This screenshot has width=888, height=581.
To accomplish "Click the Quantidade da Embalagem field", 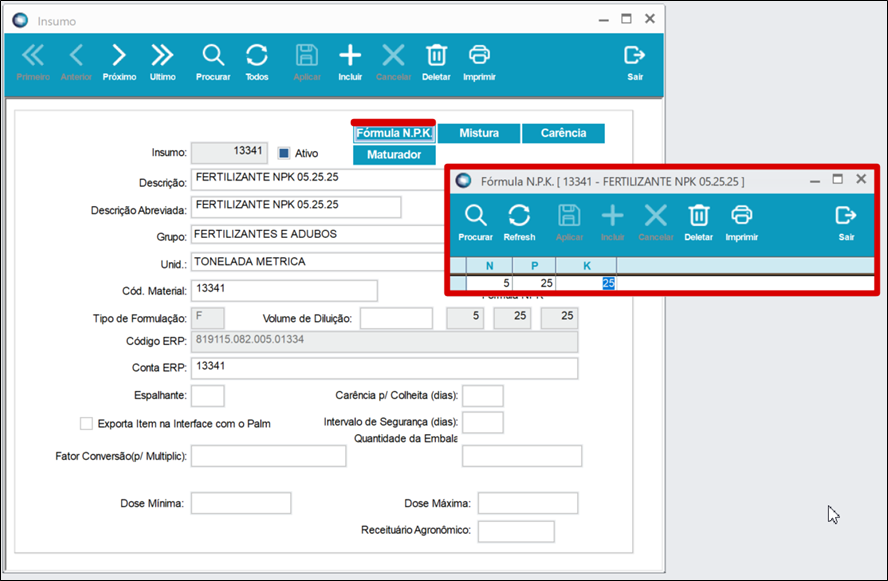I will coord(522,456).
